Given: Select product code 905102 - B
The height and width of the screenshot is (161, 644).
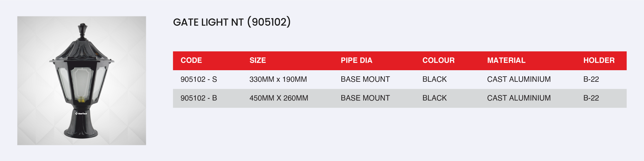Looking at the screenshot, I should coord(199,98).
